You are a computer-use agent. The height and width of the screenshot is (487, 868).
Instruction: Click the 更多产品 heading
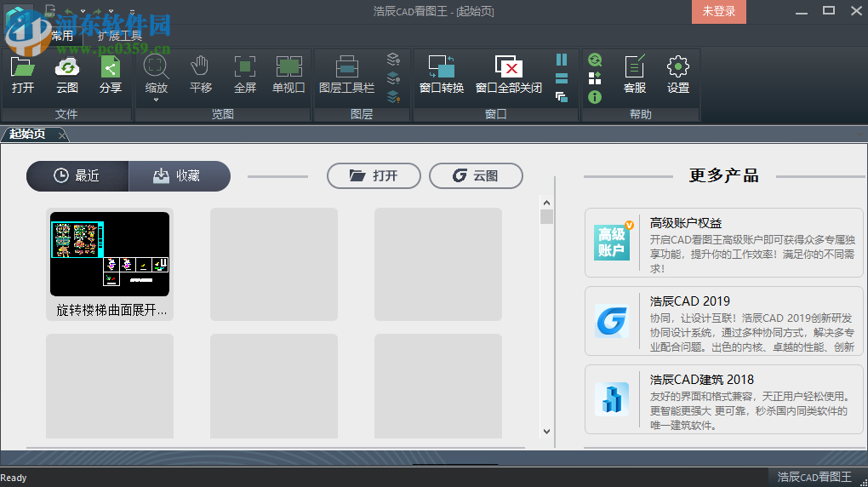coord(724,175)
